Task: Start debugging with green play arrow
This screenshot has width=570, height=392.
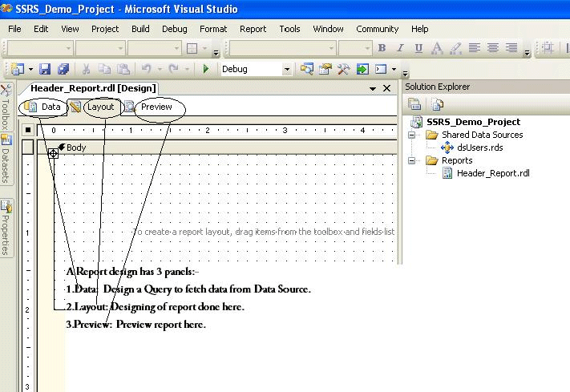Action: tap(206, 68)
